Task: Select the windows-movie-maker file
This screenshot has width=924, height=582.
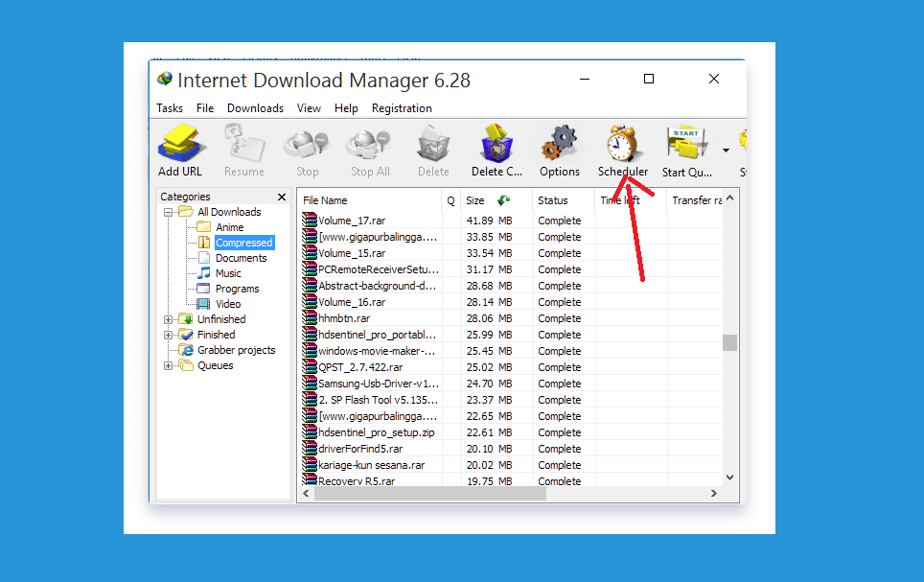Action: point(377,351)
